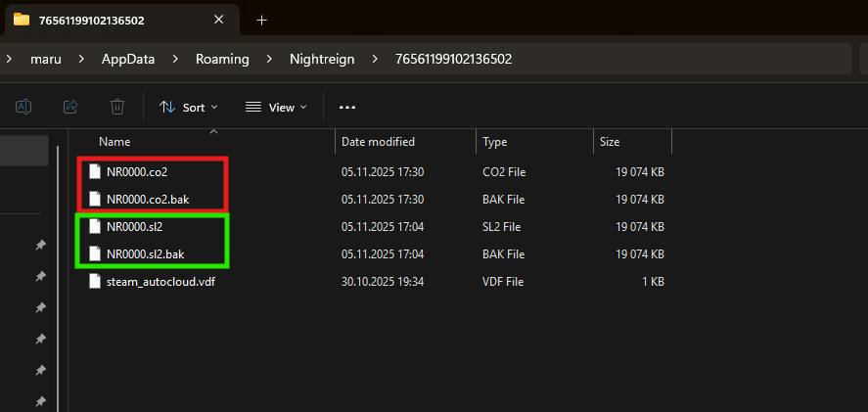Screen dimensions: 868x412
Task: Click the folder icon in window tab
Action: (21, 20)
